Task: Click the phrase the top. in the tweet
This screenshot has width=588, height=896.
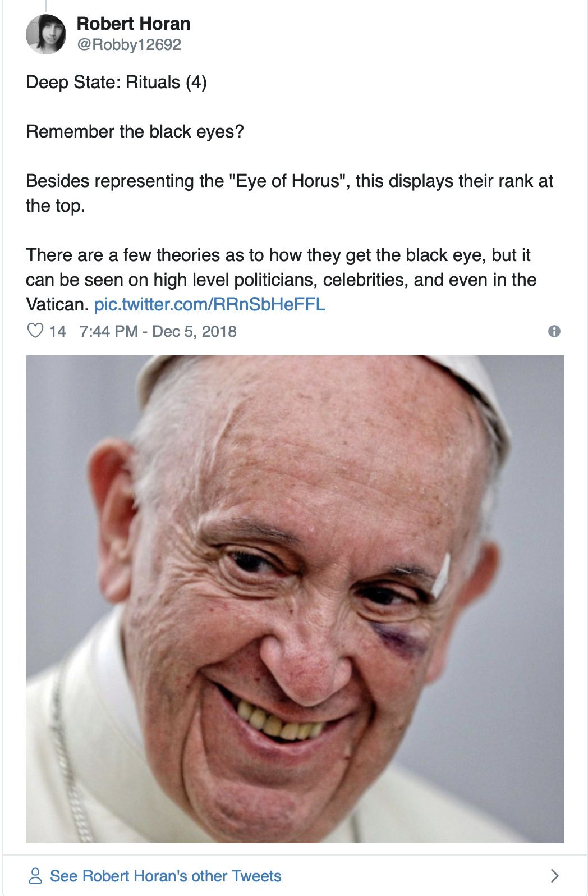Action: click(x=56, y=206)
